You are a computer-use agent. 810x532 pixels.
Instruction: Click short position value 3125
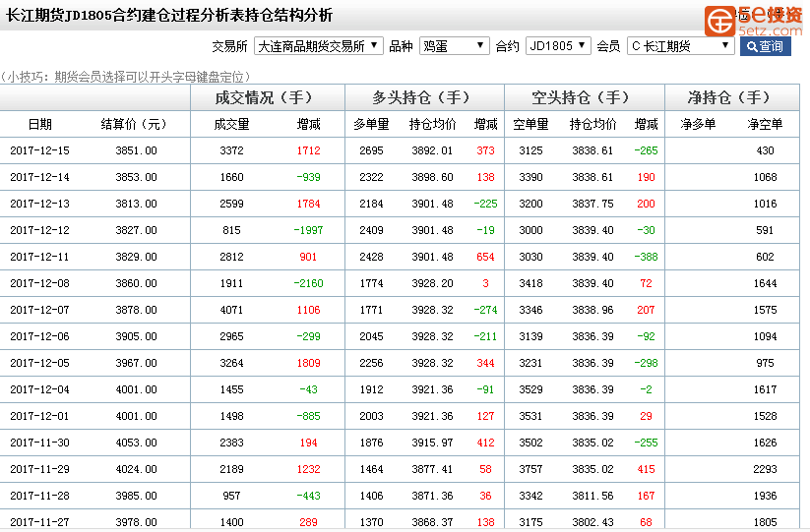click(530, 150)
